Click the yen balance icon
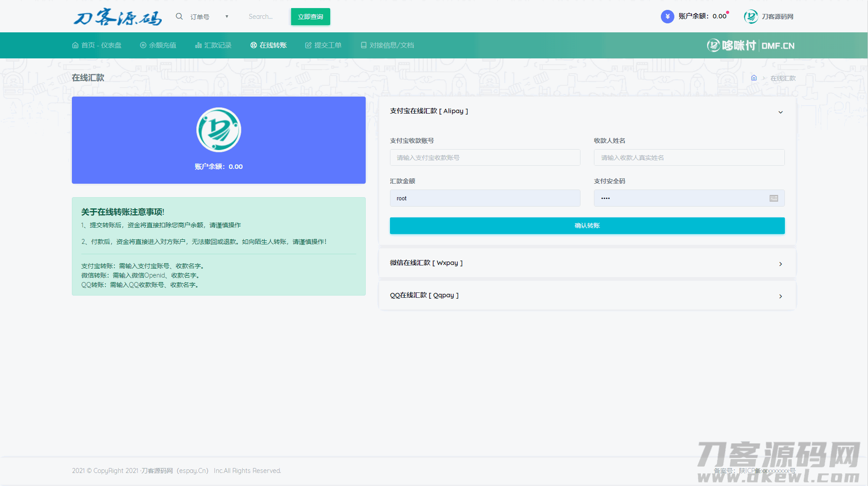Screen dimensions: 868x486 [667, 17]
